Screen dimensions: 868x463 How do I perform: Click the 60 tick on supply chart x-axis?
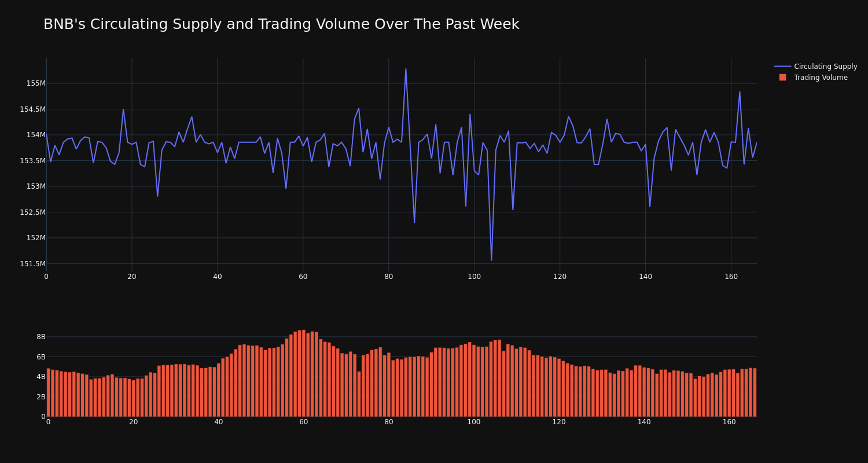pyautogui.click(x=303, y=277)
